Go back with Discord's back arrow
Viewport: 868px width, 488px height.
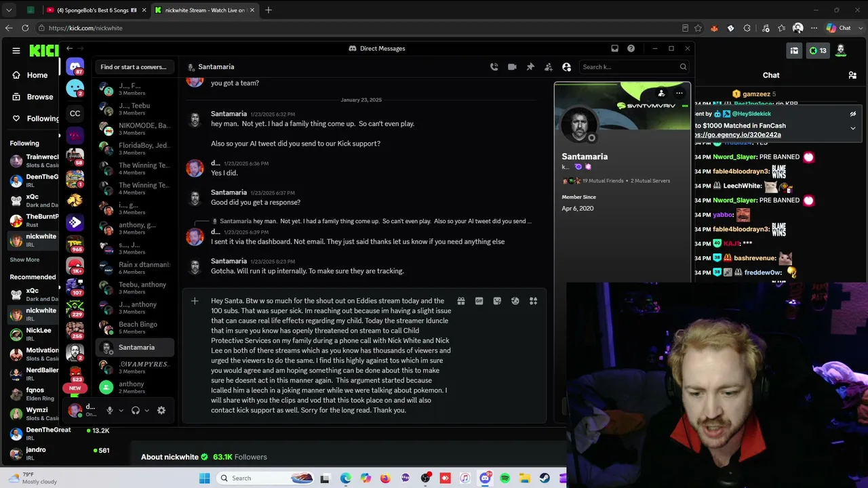pos(69,48)
